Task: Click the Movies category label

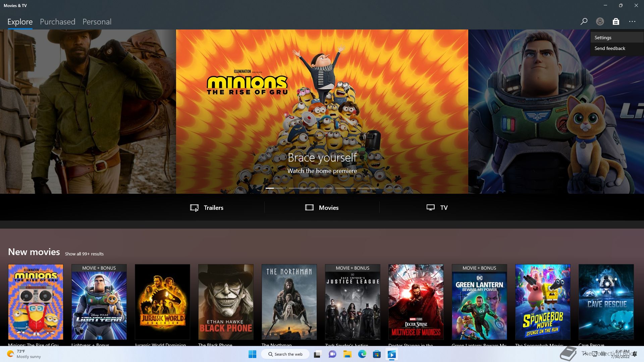Action: [329, 208]
